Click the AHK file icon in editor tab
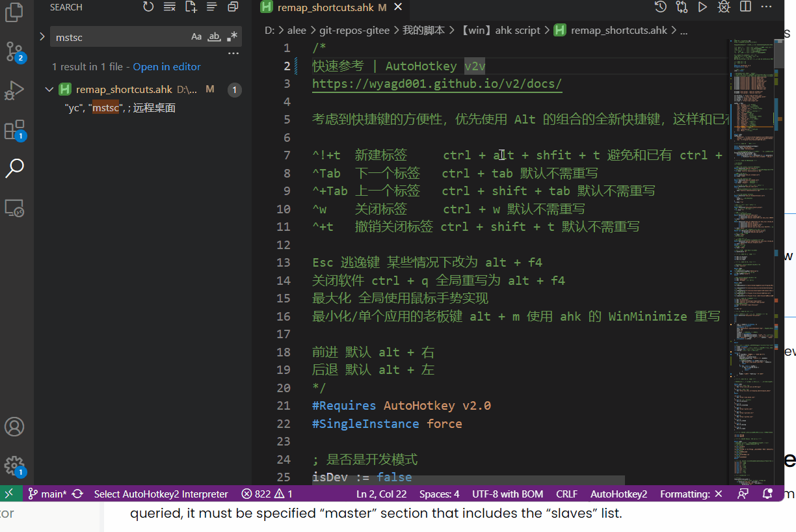The image size is (796, 532). tap(267, 8)
